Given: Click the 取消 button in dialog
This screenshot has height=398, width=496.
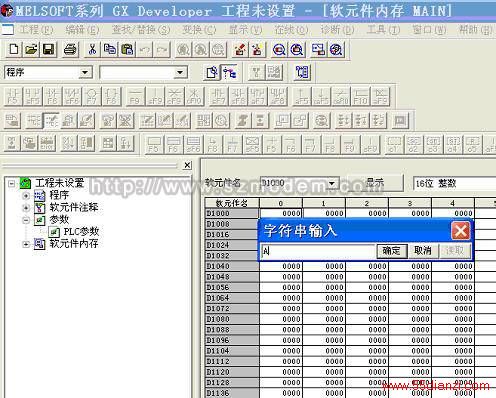Looking at the screenshot, I should pyautogui.click(x=423, y=251).
